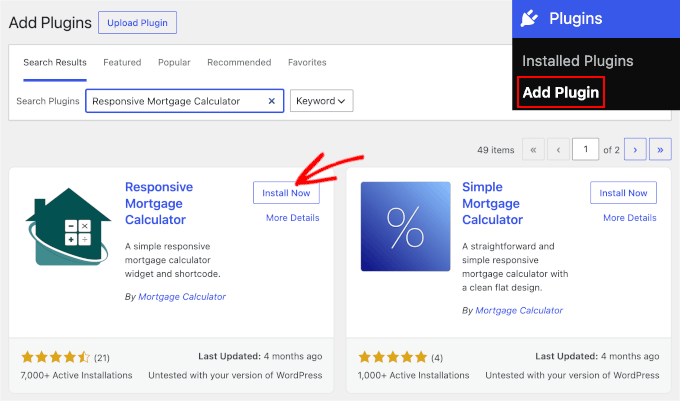Install the Simple Mortgage Calculator plugin
Screen dimensions: 680x401
pos(623,193)
